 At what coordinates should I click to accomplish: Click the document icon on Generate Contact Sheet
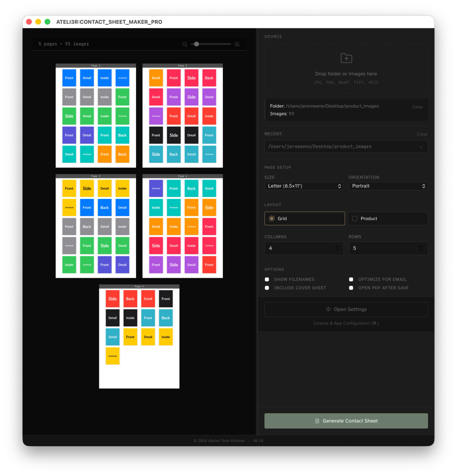[317, 421]
